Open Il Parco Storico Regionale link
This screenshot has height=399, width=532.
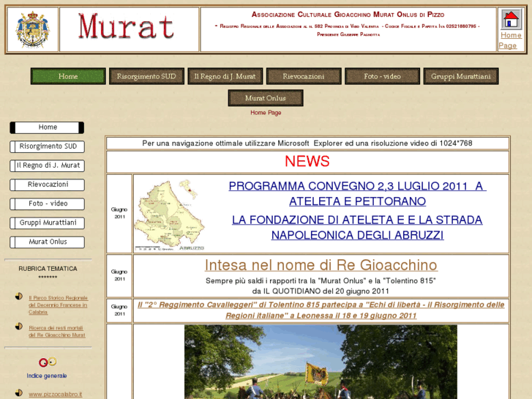coord(58,305)
